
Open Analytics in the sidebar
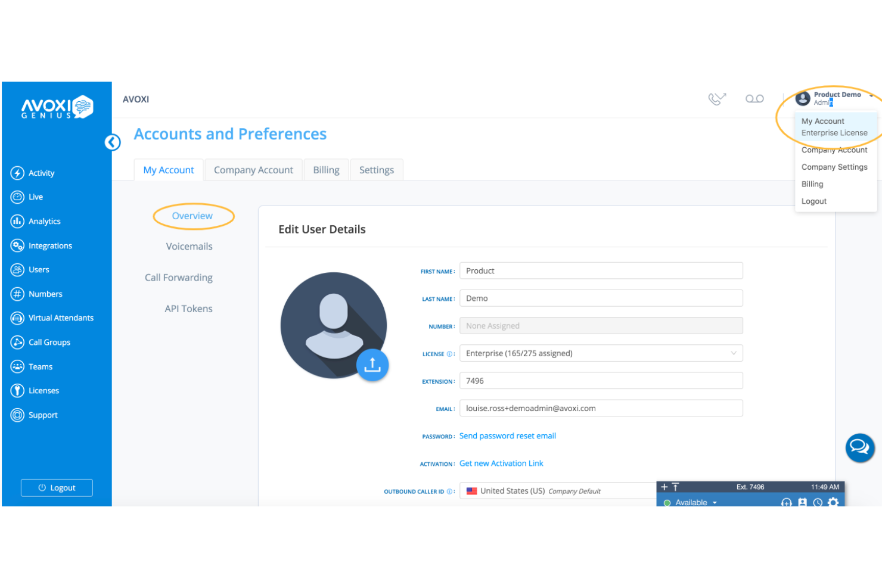[36, 221]
